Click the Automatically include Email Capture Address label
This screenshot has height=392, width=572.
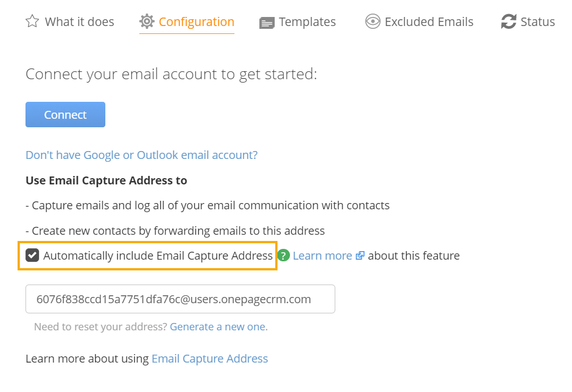tap(158, 256)
